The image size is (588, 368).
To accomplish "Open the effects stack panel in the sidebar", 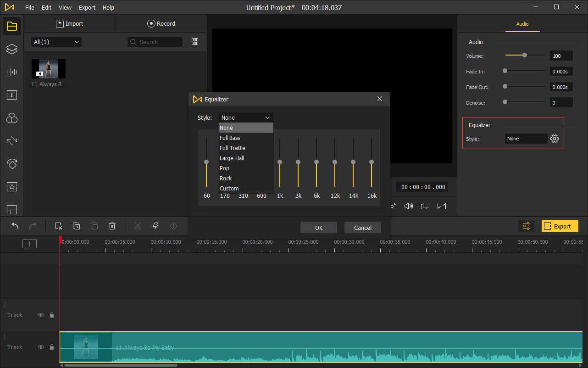I will pyautogui.click(x=12, y=49).
